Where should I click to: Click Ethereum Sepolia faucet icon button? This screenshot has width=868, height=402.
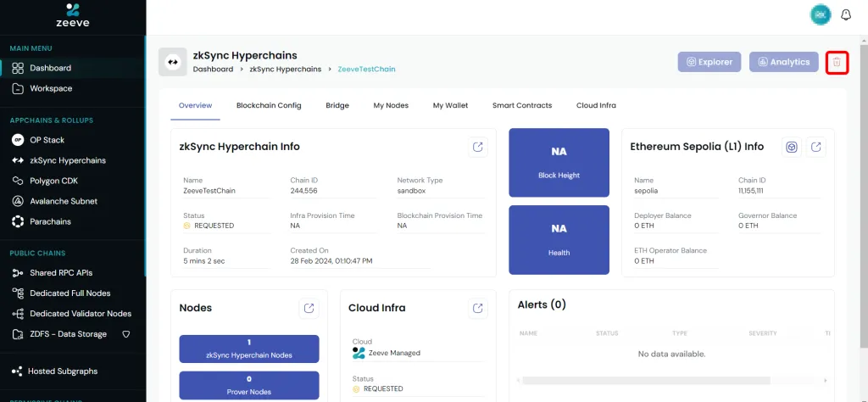pyautogui.click(x=792, y=147)
